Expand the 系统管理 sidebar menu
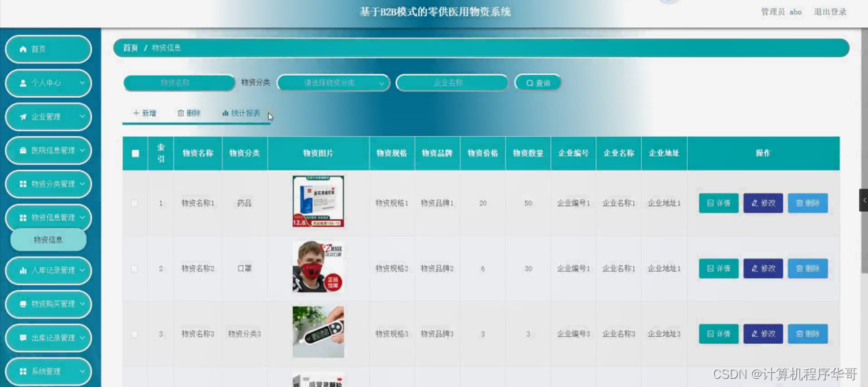The image size is (868, 387). [48, 371]
